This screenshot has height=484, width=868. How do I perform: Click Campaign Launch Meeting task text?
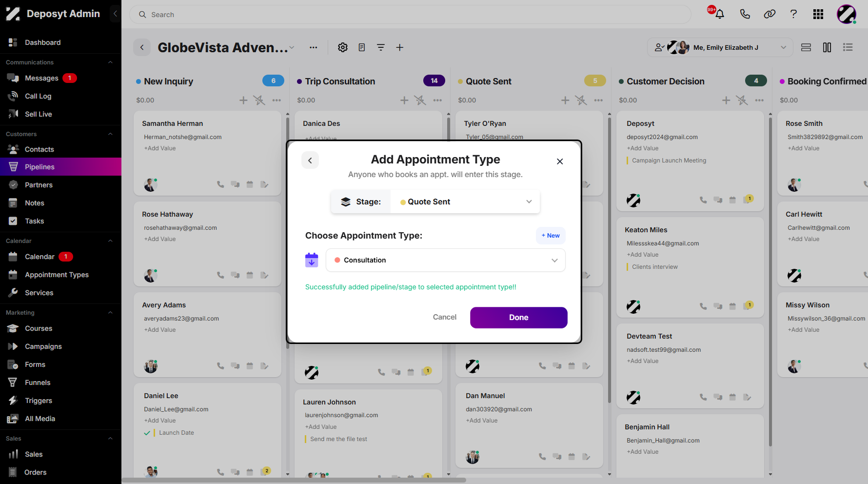(669, 161)
